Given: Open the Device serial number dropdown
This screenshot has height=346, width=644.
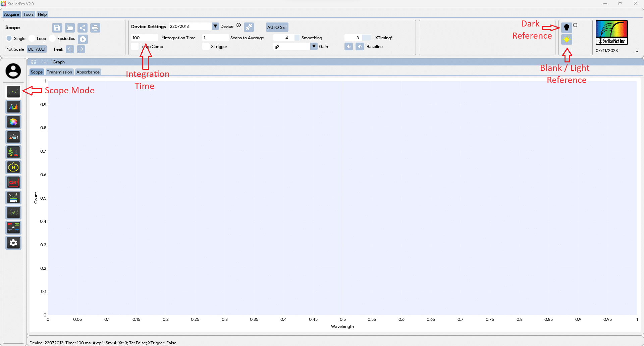Looking at the screenshot, I should coord(215,26).
